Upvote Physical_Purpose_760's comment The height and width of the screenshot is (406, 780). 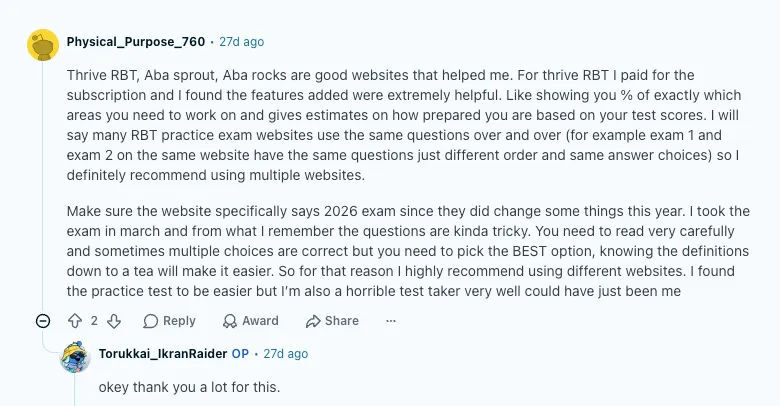[x=75, y=321]
